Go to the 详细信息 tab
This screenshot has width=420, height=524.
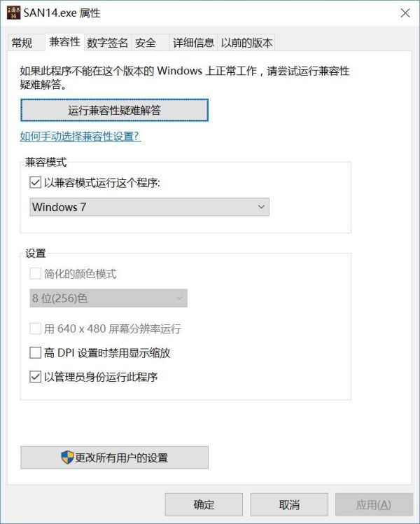(x=193, y=43)
